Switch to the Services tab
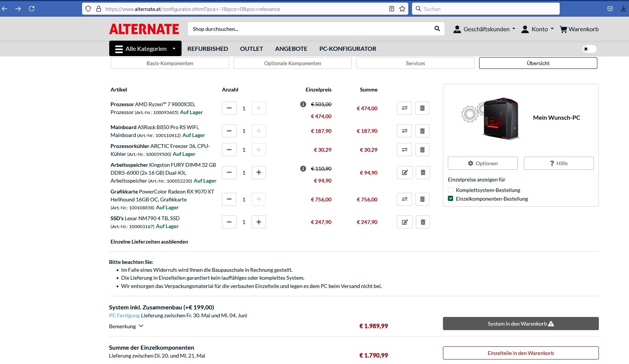This screenshot has height=364, width=629. point(415,63)
